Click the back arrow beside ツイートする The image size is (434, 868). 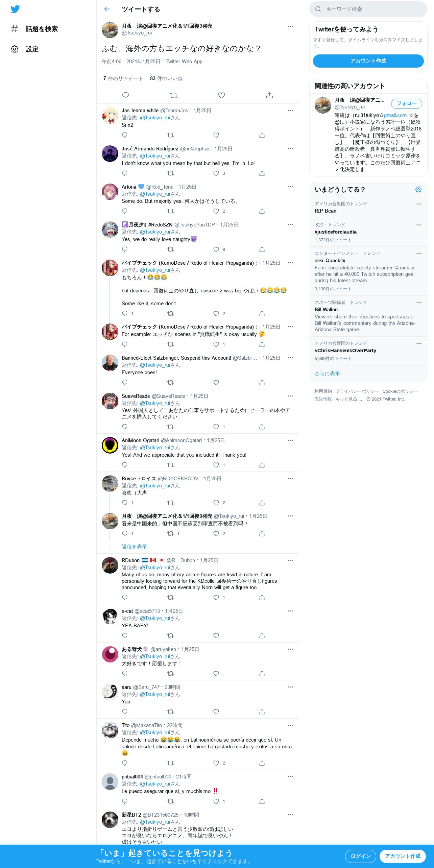pyautogui.click(x=107, y=9)
